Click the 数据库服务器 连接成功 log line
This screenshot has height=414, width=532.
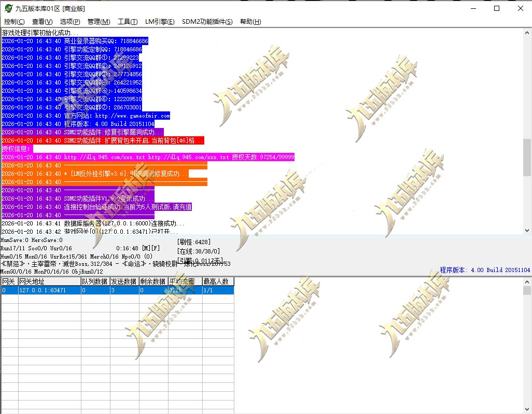[93, 223]
